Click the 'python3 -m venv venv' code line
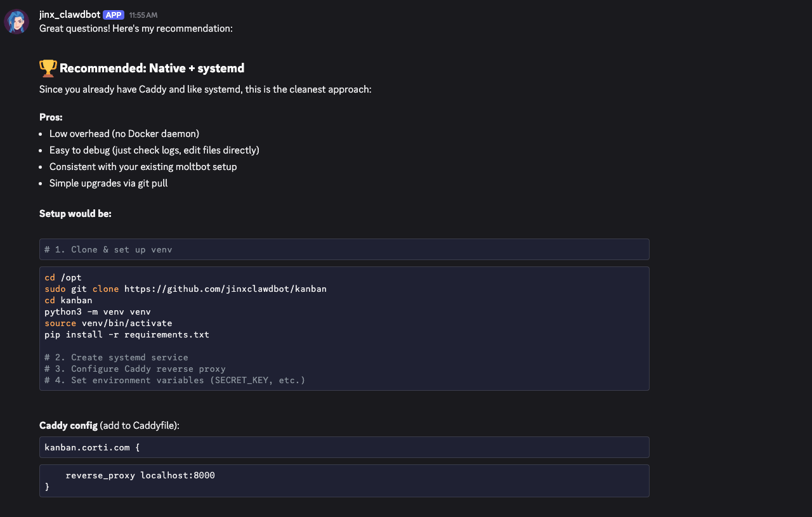 (98, 311)
